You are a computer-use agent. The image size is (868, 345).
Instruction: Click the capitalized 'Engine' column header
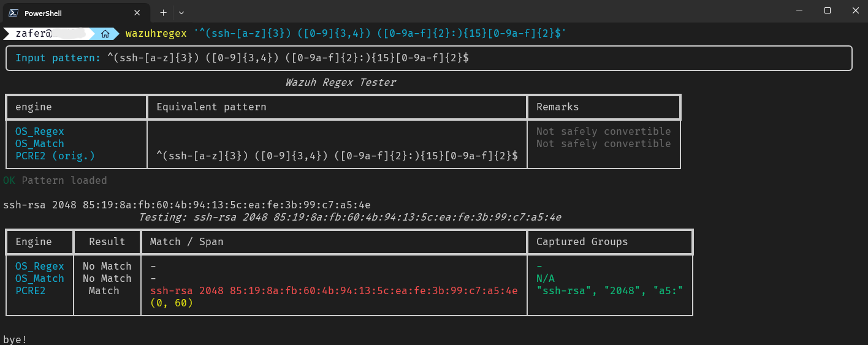point(34,241)
